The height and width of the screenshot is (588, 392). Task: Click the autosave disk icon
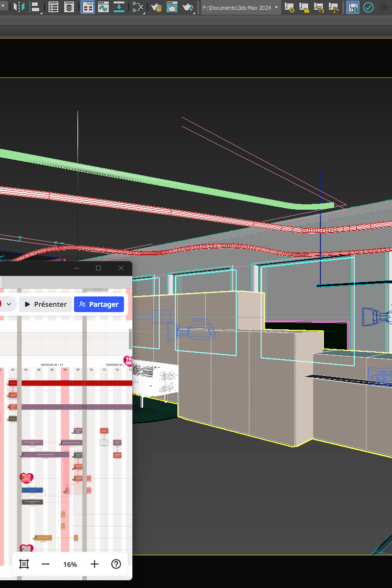pyautogui.click(x=352, y=7)
